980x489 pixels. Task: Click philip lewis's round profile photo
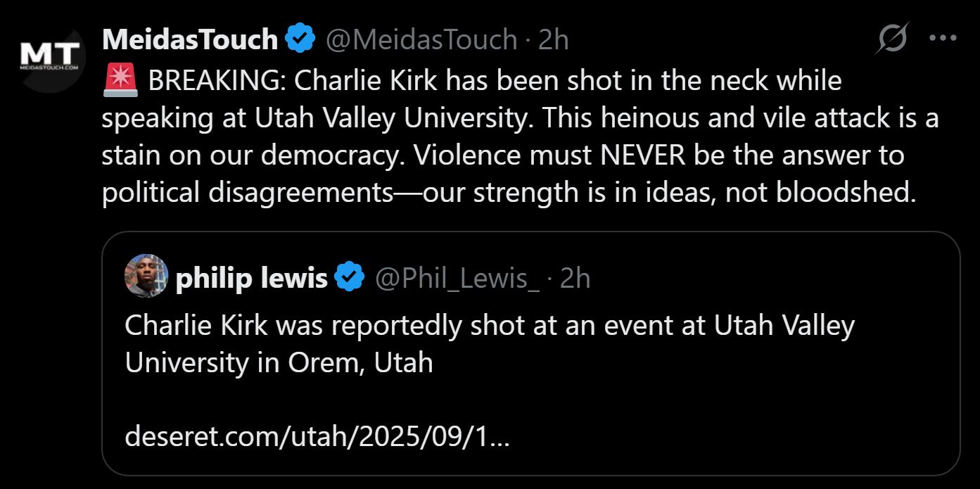pos(146,276)
